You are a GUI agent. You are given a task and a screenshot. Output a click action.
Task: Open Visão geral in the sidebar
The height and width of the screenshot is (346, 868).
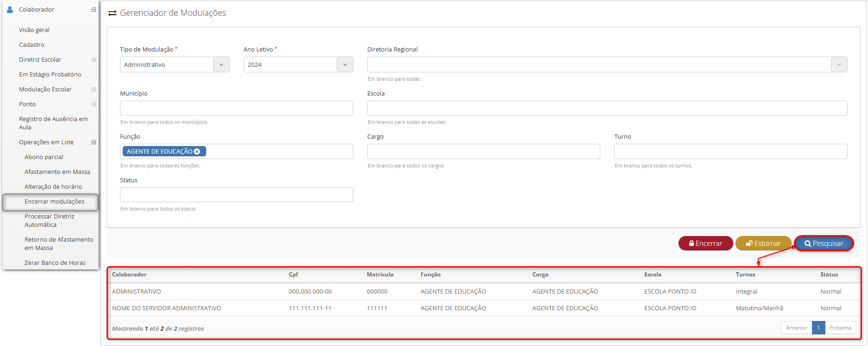point(34,30)
